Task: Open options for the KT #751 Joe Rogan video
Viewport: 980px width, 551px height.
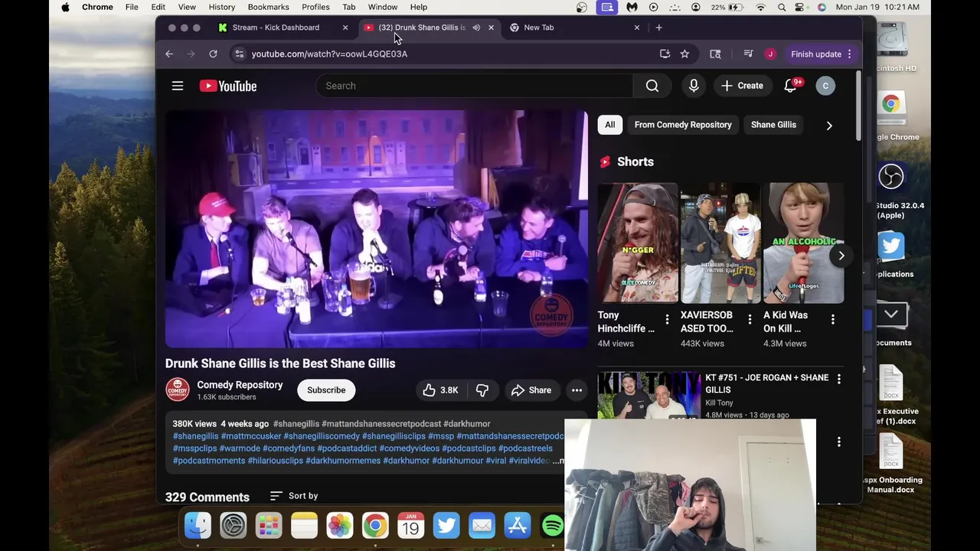Action: click(x=839, y=379)
